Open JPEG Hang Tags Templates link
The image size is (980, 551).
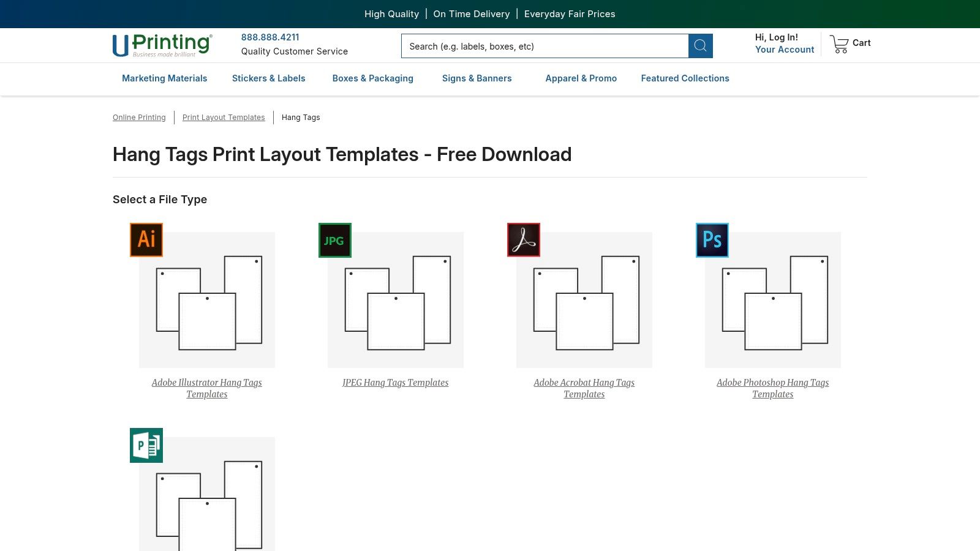point(396,383)
